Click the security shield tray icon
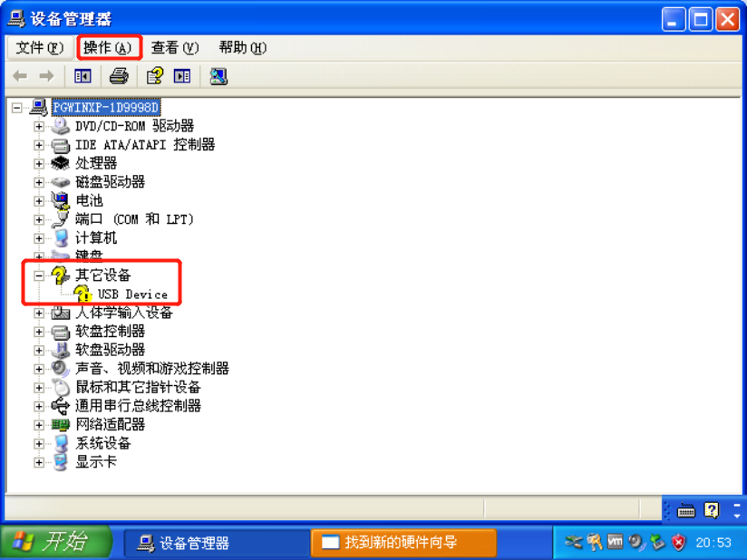 coord(678,542)
